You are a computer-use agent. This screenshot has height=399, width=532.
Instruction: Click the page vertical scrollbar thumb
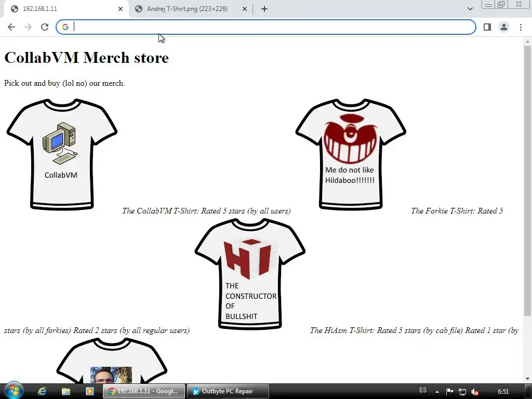(527, 180)
